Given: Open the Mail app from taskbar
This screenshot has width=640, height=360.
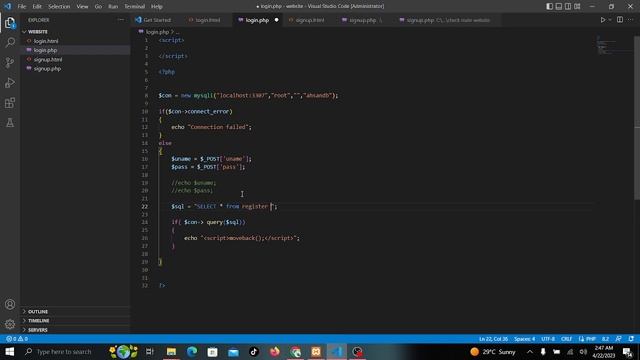Looking at the screenshot, I should click(233, 352).
